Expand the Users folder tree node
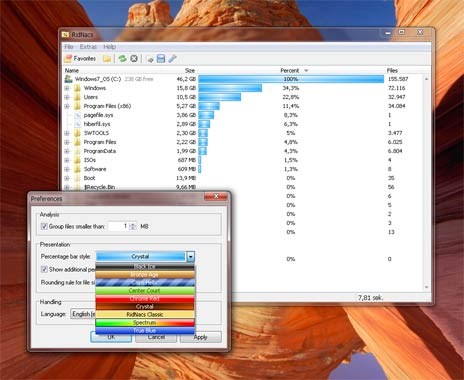 [x=67, y=97]
